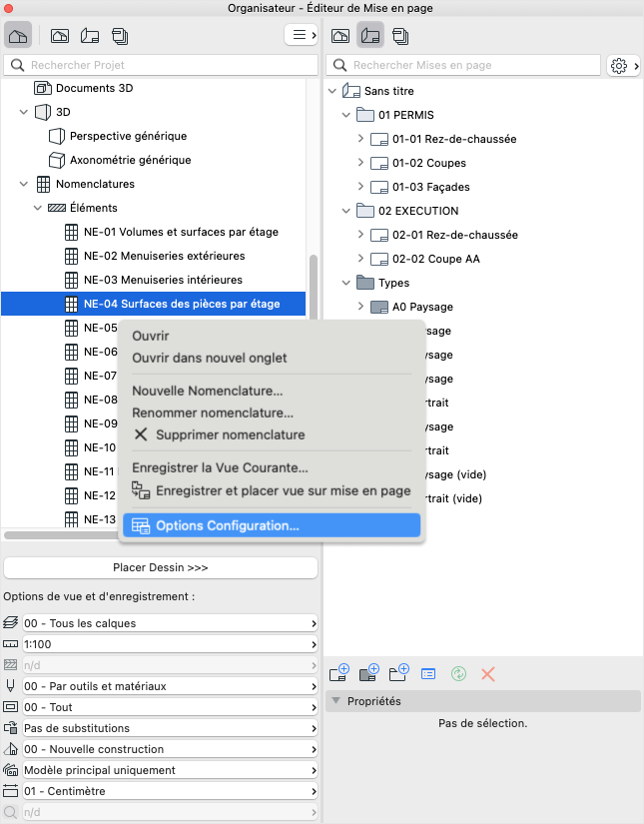Collapse Sans titre layout book root
Image resolution: width=644 pixels, height=824 pixels.
[x=331, y=91]
